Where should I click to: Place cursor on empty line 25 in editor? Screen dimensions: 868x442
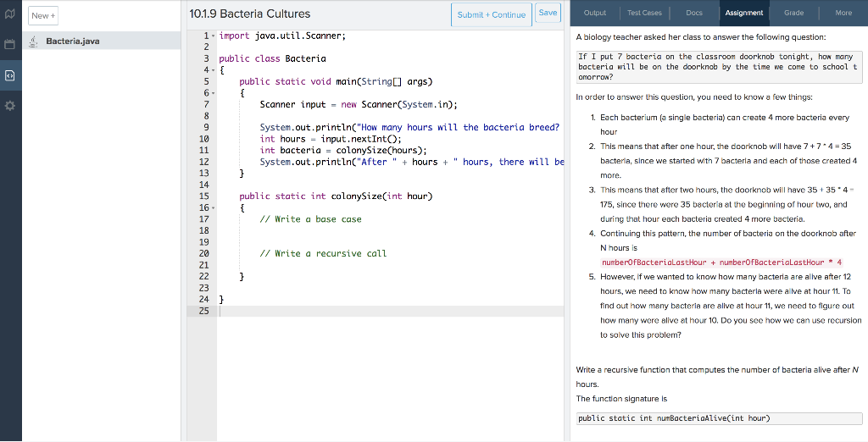click(x=339, y=311)
